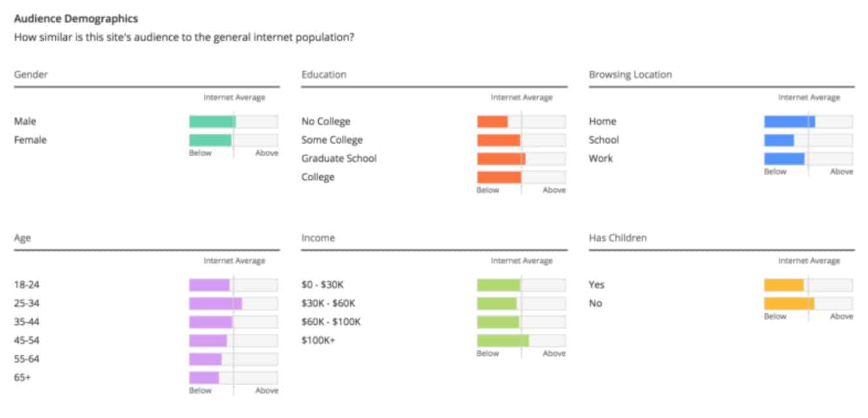868x418 pixels.
Task: Click the Some College label
Action: coord(332,140)
